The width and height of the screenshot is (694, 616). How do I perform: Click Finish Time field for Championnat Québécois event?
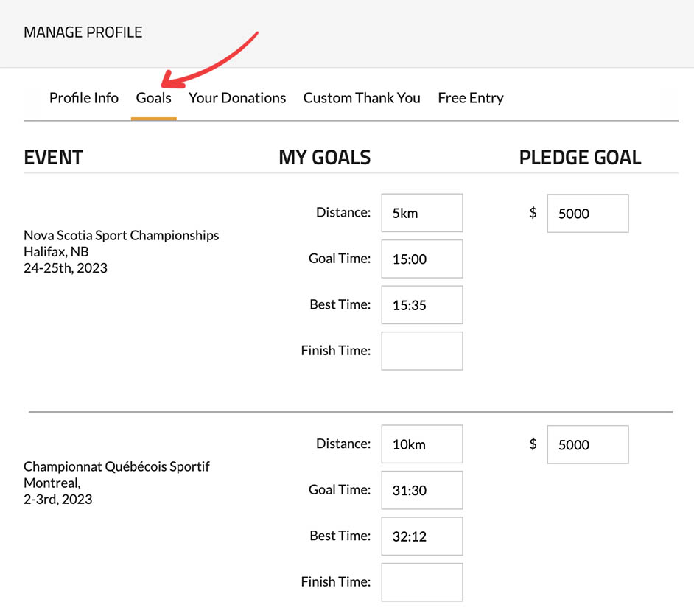coord(421,582)
